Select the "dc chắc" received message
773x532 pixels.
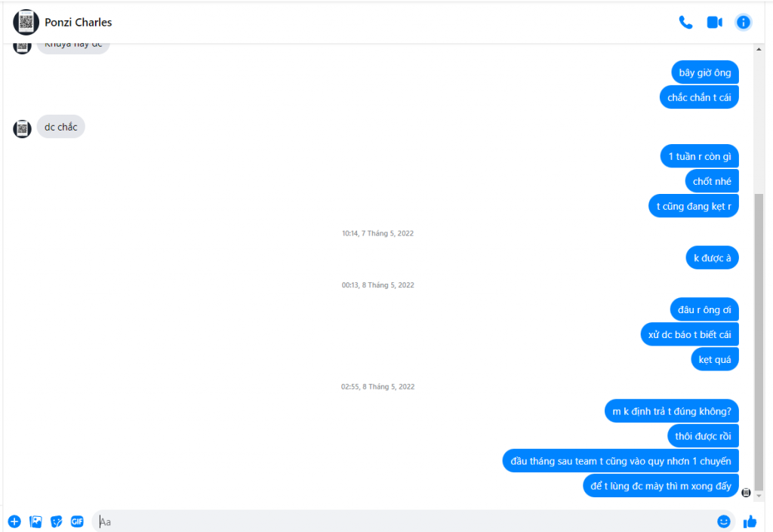coord(60,127)
